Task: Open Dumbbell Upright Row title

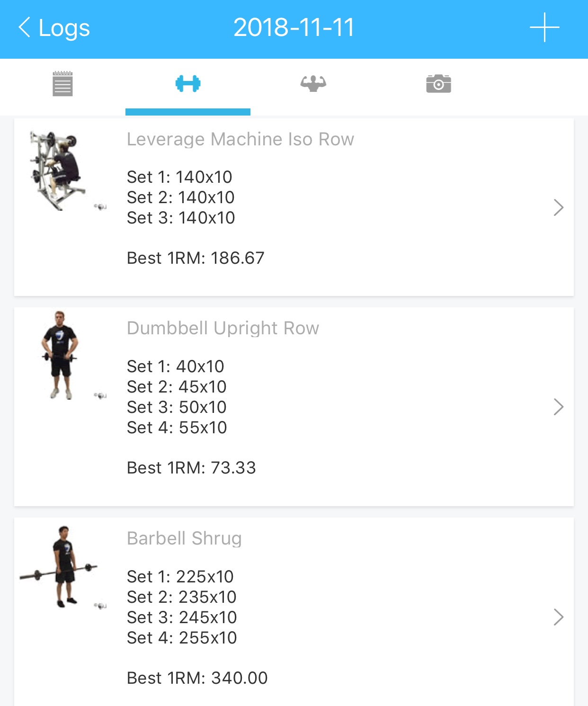Action: [223, 328]
